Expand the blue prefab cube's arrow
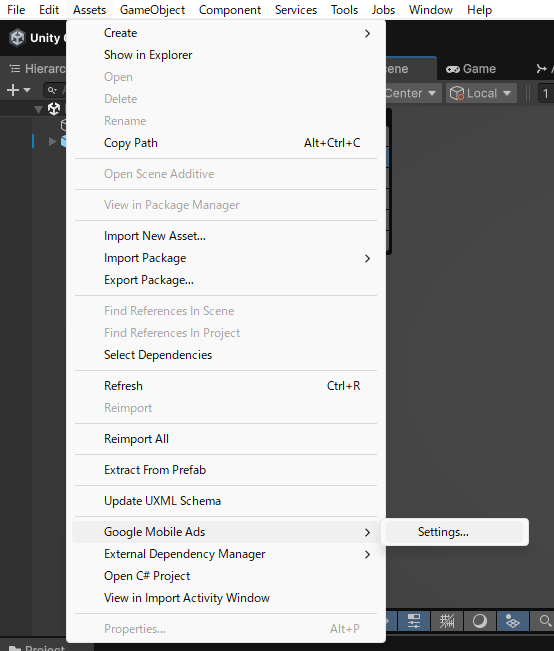Screen dimensions: 554x651 (x=52, y=142)
